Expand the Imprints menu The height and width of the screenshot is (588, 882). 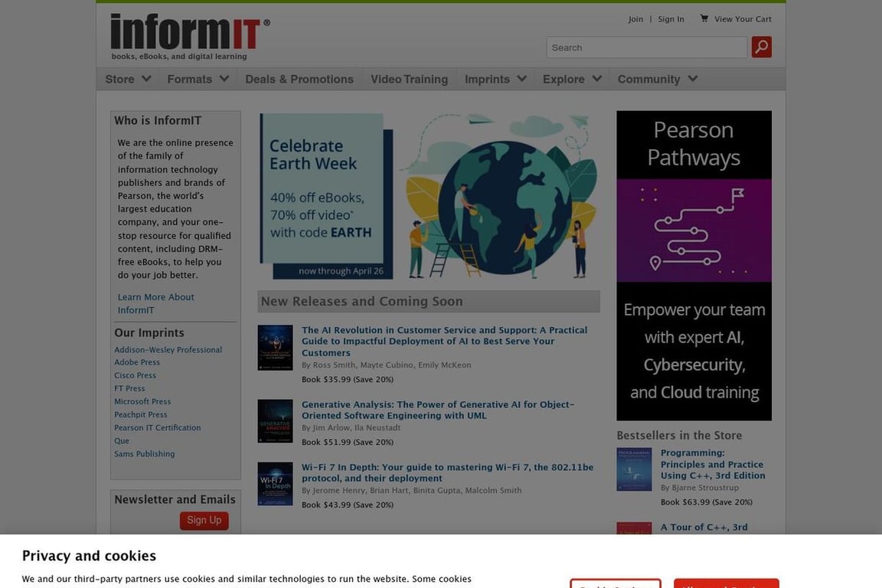[x=495, y=80]
